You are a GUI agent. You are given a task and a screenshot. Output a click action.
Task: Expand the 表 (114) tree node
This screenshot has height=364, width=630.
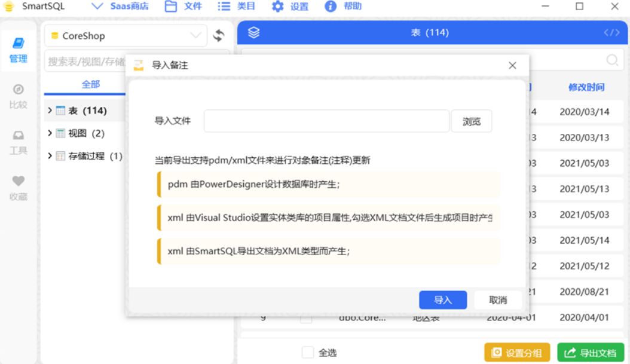(50, 111)
